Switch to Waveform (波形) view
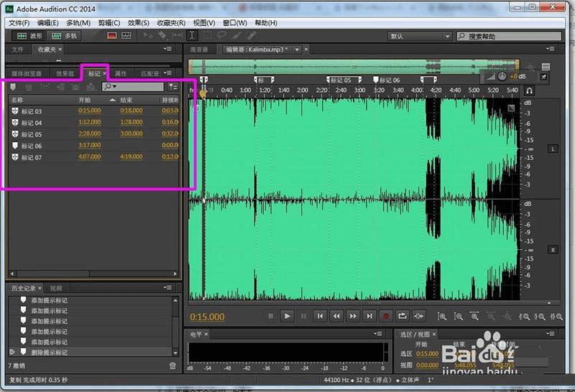 [29, 35]
